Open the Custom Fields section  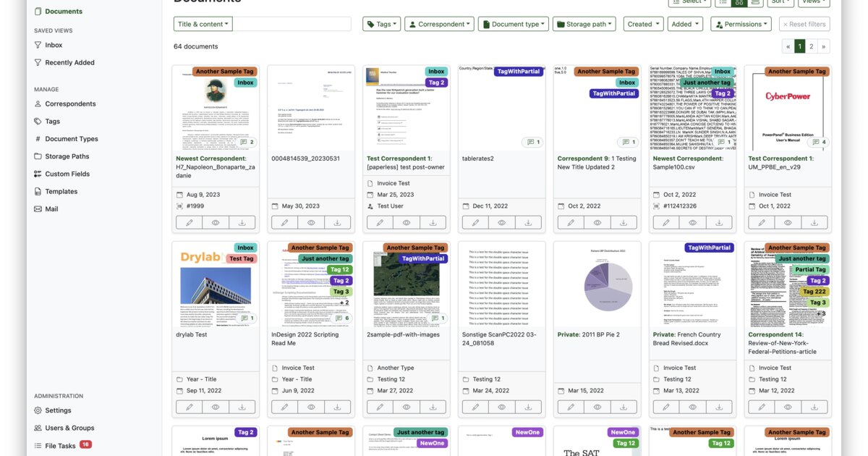[67, 174]
